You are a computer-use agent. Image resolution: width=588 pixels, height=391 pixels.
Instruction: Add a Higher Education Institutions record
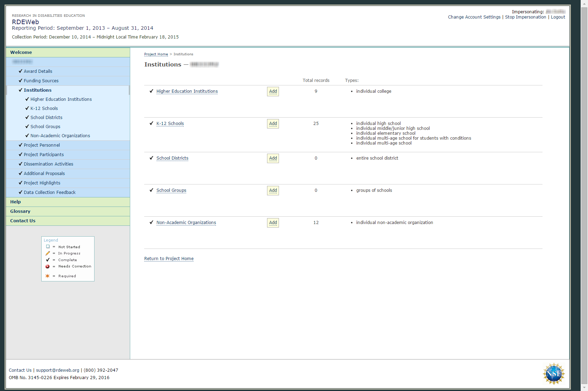click(x=273, y=91)
